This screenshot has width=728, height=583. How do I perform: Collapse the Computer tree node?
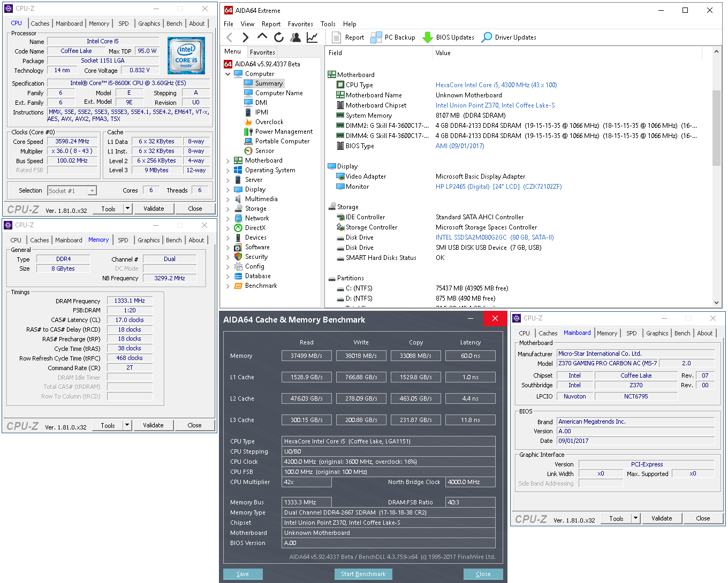click(x=228, y=74)
